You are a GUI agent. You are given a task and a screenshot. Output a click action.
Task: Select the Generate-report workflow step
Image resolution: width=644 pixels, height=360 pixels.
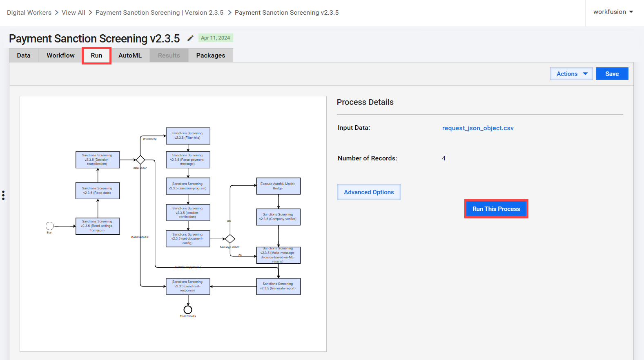278,287
